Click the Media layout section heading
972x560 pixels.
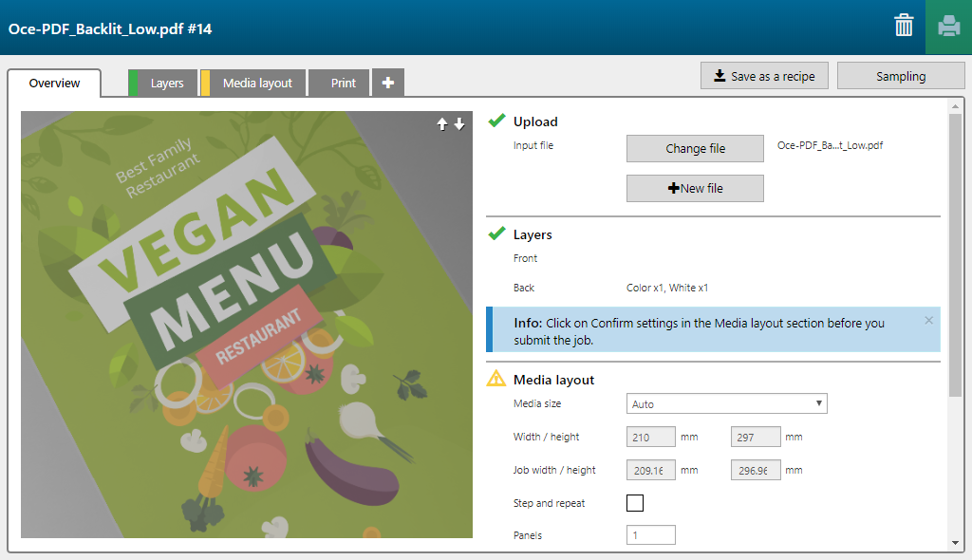553,380
